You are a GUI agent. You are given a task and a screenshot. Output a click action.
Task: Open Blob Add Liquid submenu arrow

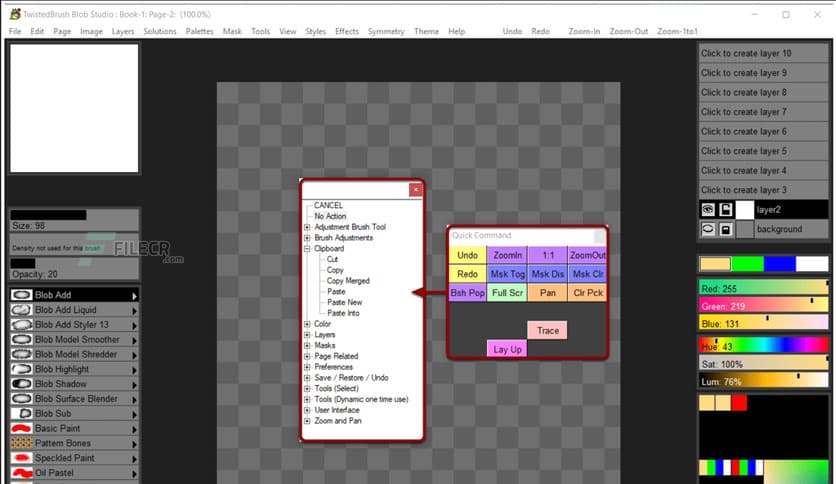point(134,310)
